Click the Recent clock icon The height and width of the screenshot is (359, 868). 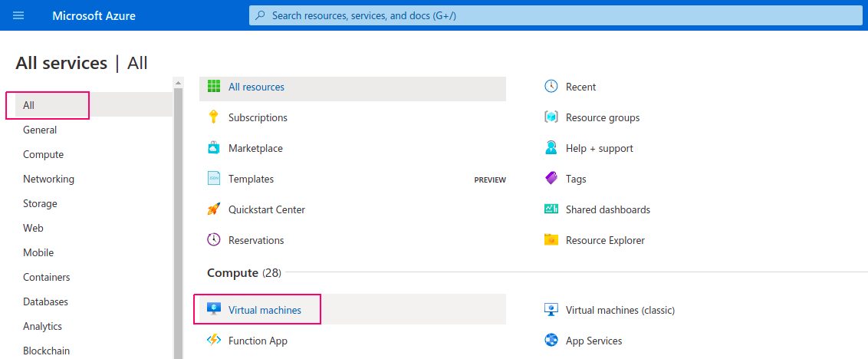551,87
